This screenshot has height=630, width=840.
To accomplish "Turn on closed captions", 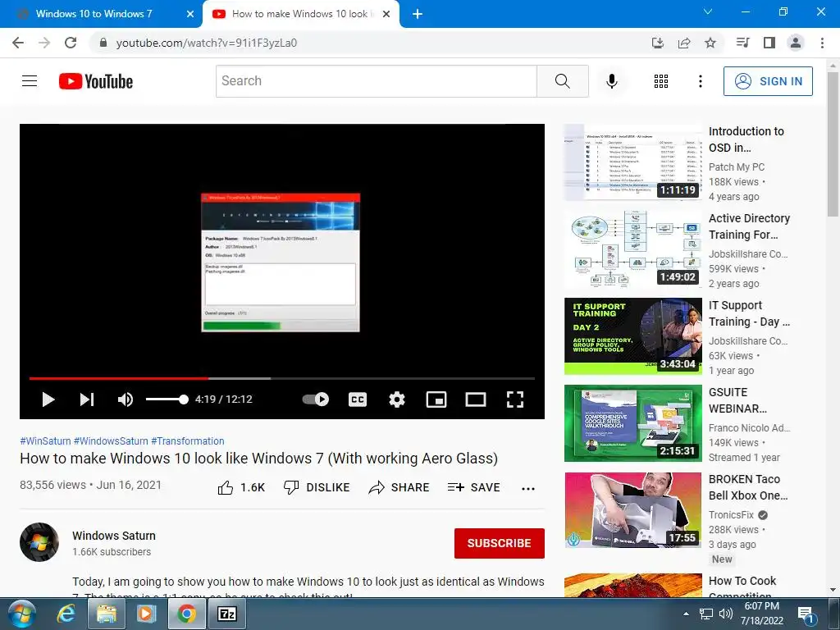I will coord(358,399).
